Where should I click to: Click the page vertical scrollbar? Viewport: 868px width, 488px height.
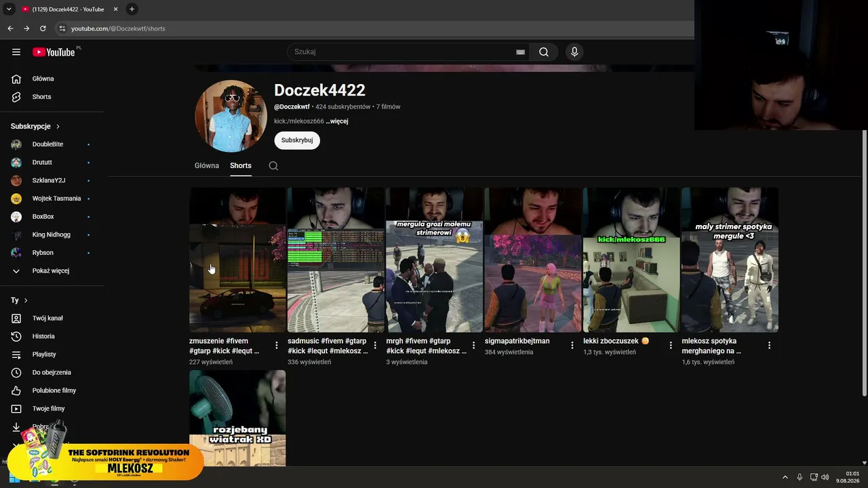pos(864,264)
